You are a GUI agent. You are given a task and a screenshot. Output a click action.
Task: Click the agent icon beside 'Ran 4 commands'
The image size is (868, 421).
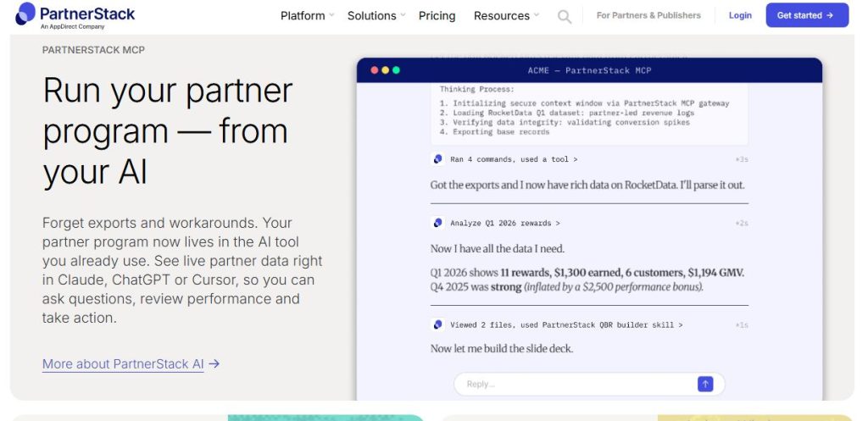pyautogui.click(x=437, y=159)
